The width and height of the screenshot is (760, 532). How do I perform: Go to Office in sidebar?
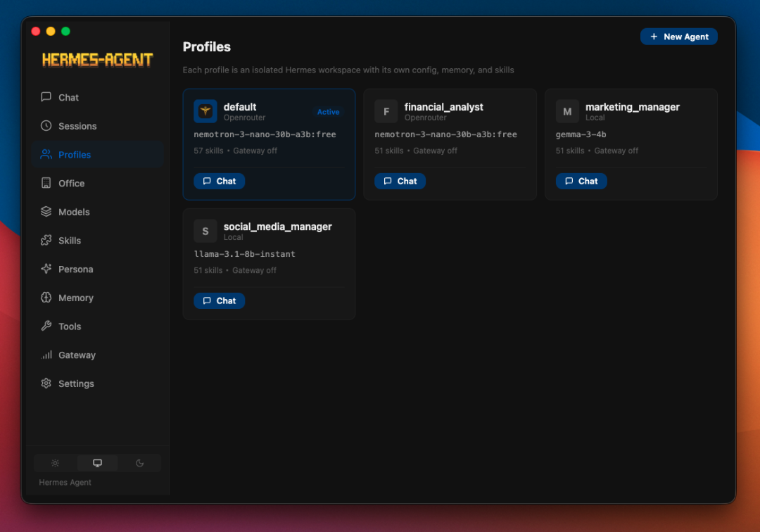point(97,183)
